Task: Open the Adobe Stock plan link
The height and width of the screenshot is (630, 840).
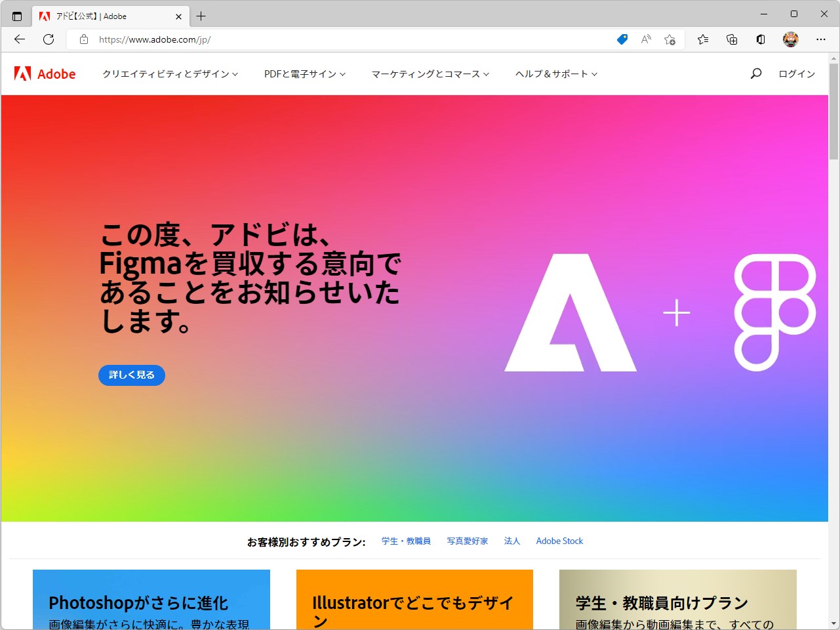Action: tap(559, 541)
